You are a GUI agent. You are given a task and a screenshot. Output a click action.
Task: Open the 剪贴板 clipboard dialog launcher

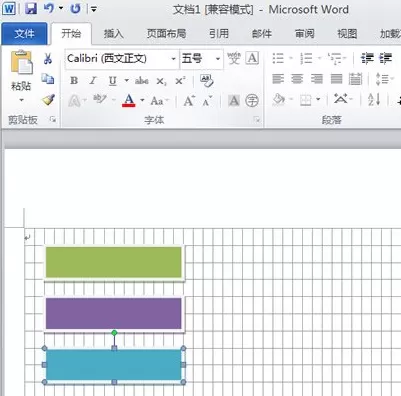53,119
